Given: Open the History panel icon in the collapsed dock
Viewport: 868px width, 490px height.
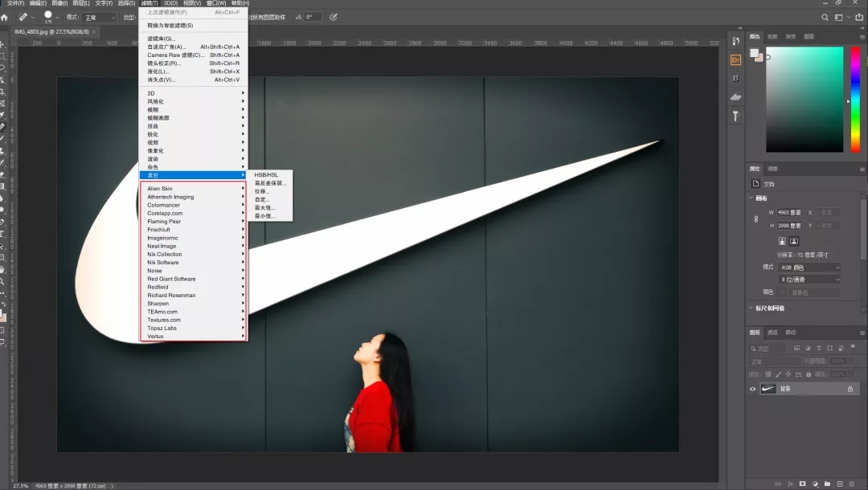Looking at the screenshot, I should coord(735,42).
